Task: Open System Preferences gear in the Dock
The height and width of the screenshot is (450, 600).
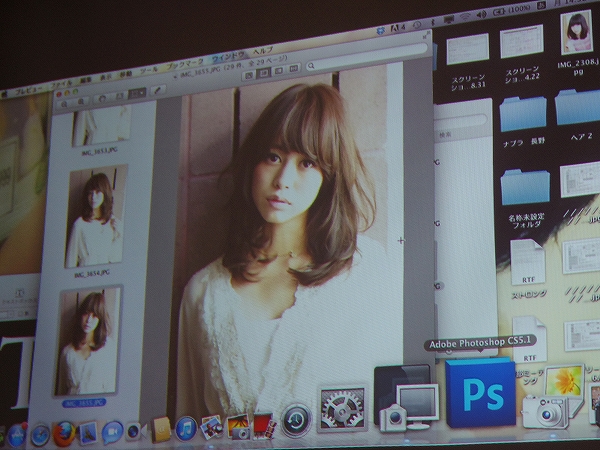Action: pyautogui.click(x=342, y=408)
